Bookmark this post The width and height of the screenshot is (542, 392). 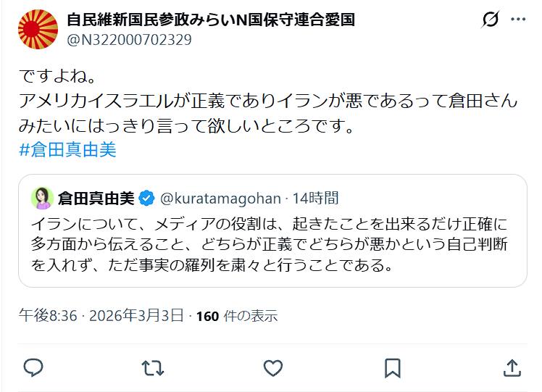(392, 367)
